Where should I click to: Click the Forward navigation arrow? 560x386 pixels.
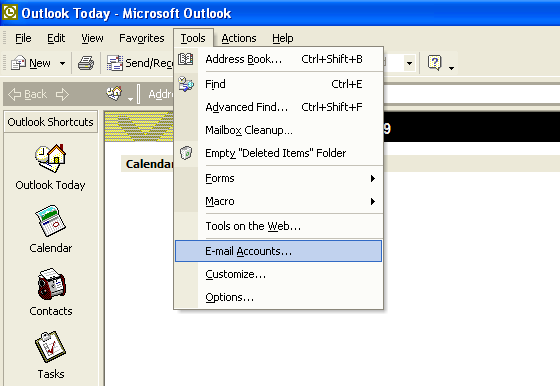62,94
